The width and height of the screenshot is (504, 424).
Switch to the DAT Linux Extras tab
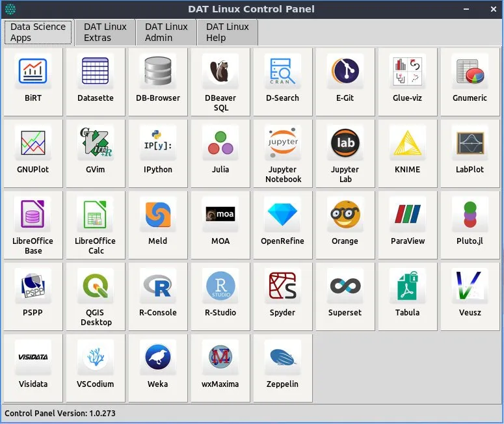[x=105, y=32]
